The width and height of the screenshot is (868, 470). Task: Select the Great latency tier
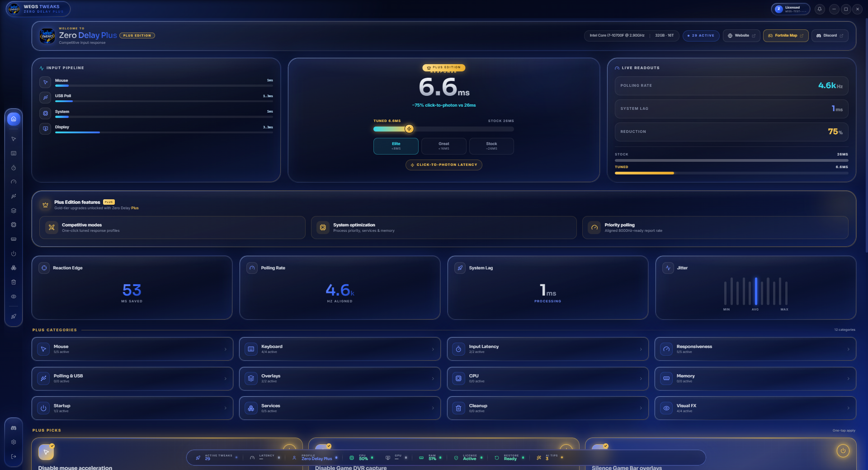point(444,146)
